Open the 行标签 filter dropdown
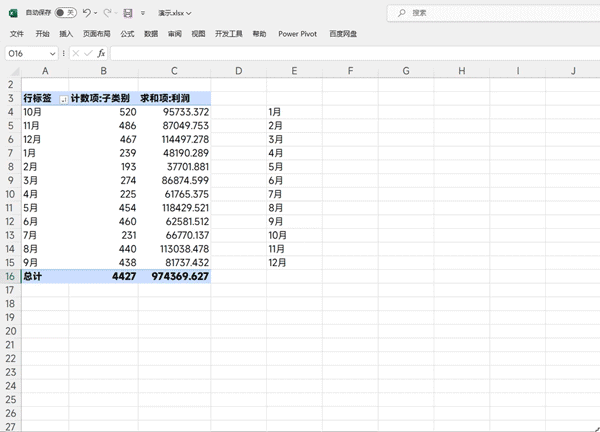The image size is (600, 432). click(64, 99)
